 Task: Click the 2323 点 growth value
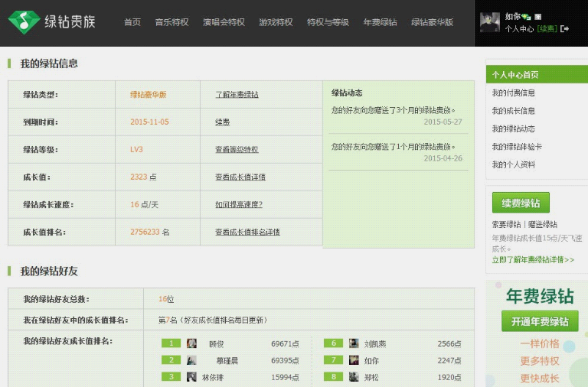click(143, 177)
